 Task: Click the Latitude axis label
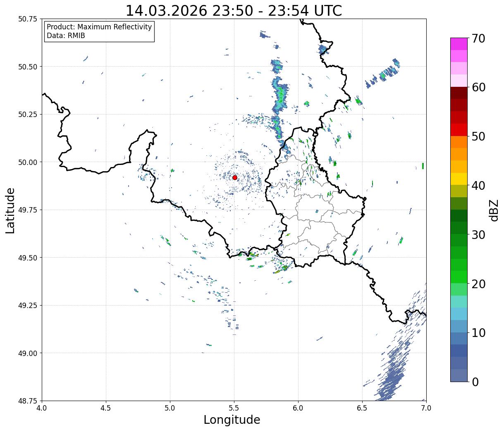point(10,210)
